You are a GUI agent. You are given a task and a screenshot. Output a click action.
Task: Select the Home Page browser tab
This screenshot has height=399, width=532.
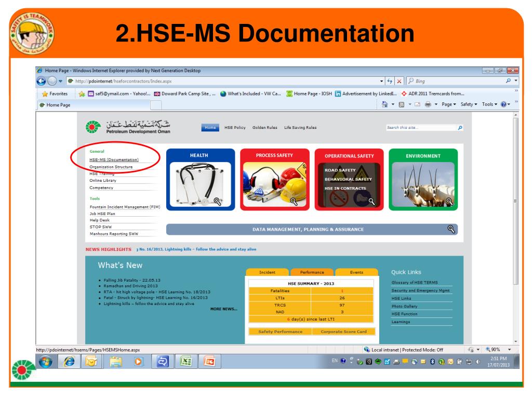coord(94,105)
